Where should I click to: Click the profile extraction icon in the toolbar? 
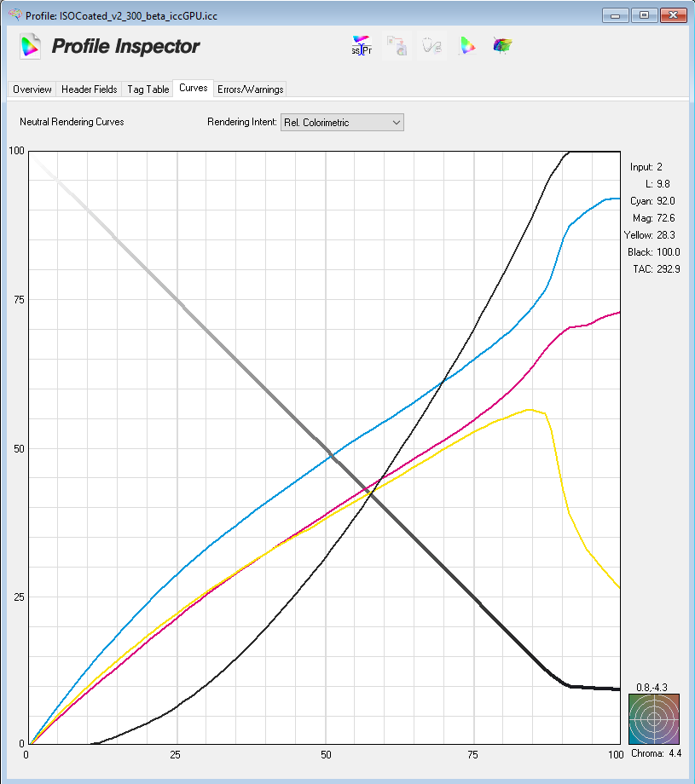396,46
